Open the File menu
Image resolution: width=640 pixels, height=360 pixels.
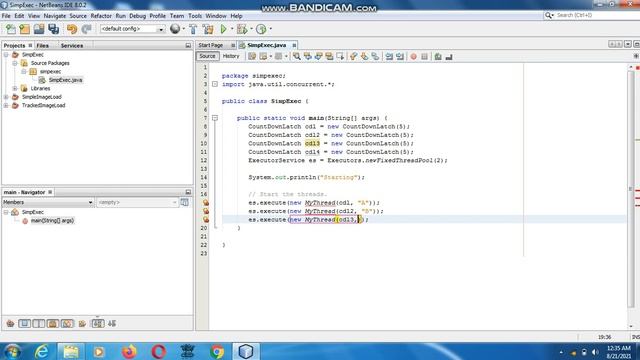[x=6, y=16]
